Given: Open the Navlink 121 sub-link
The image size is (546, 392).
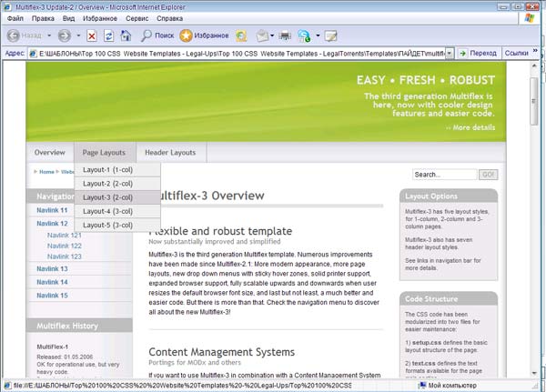Looking at the screenshot, I should tap(64, 236).
